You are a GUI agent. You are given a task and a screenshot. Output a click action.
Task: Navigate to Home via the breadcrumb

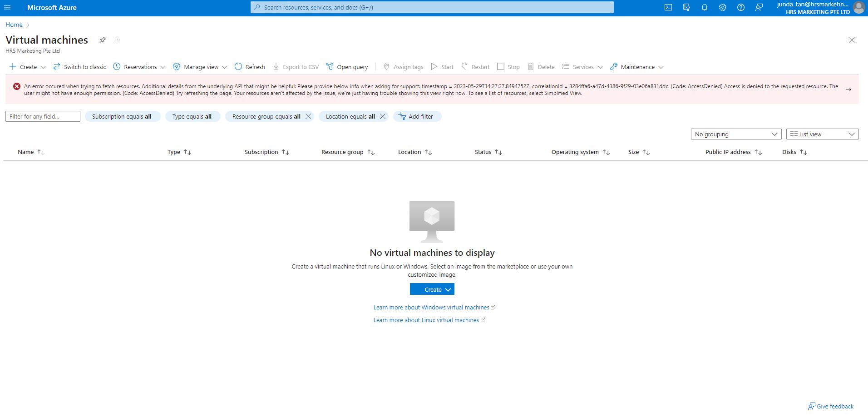pos(14,25)
